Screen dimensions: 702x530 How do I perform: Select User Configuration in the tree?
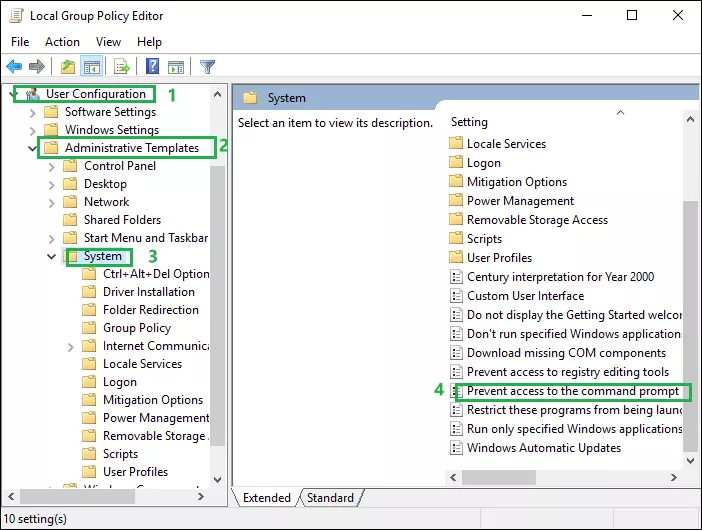point(96,94)
